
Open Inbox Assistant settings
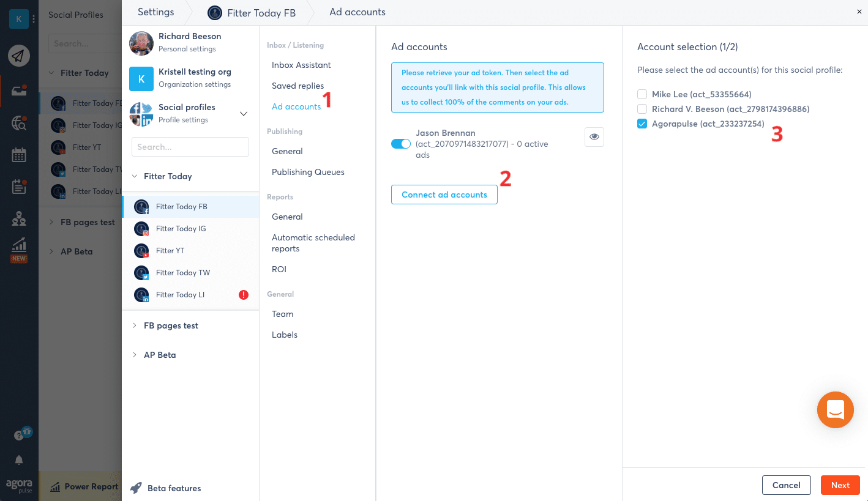[301, 65]
